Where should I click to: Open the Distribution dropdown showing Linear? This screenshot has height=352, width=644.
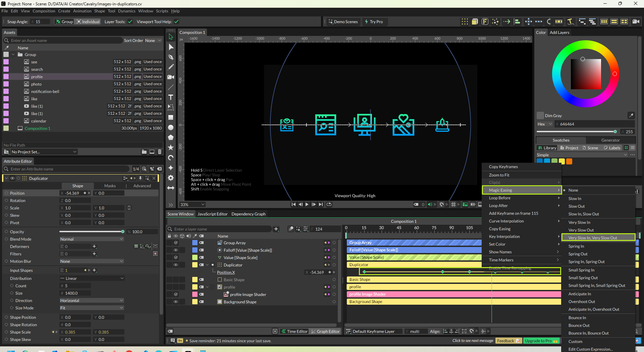92,279
